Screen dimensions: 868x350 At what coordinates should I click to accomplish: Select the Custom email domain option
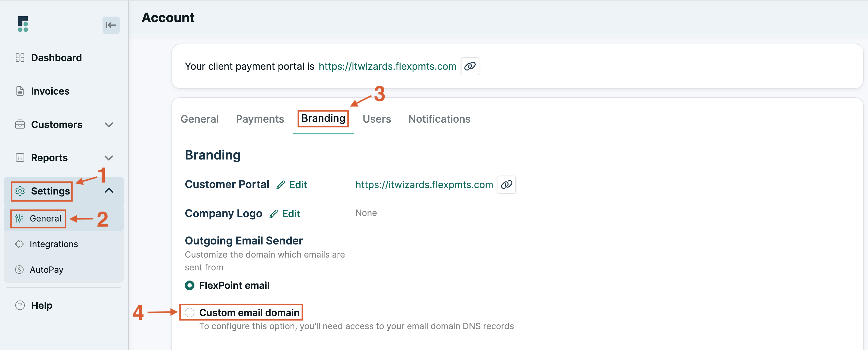(x=190, y=312)
